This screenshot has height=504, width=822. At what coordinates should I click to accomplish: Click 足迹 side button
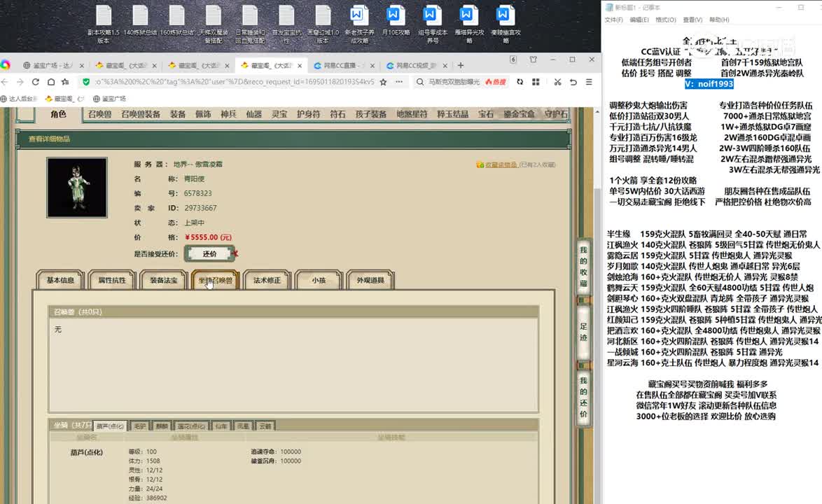tap(583, 332)
